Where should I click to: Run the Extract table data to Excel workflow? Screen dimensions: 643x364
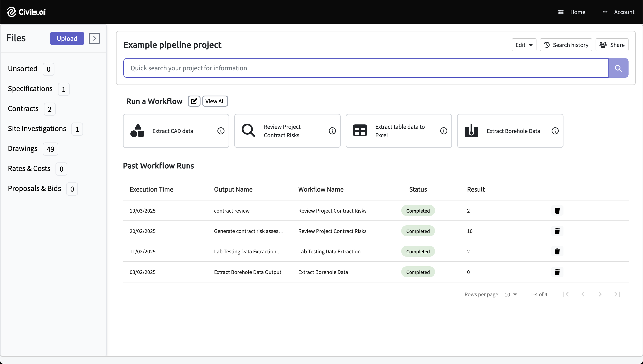[399, 131]
